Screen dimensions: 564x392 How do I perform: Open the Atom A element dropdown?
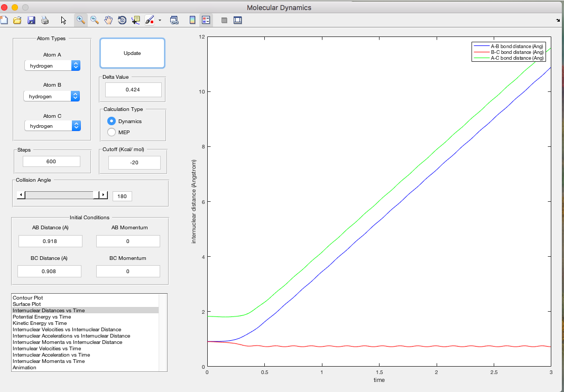(52, 66)
